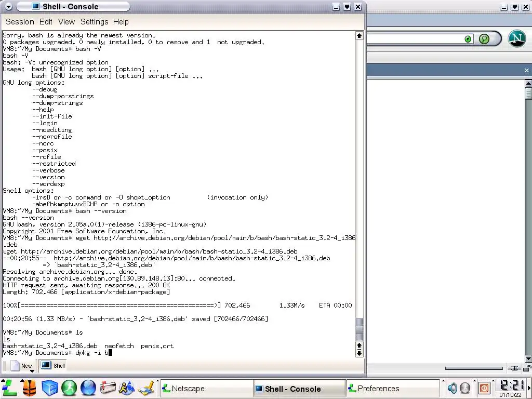Click the gray round tray icon
This screenshot has height=399, width=532.
coord(465,388)
